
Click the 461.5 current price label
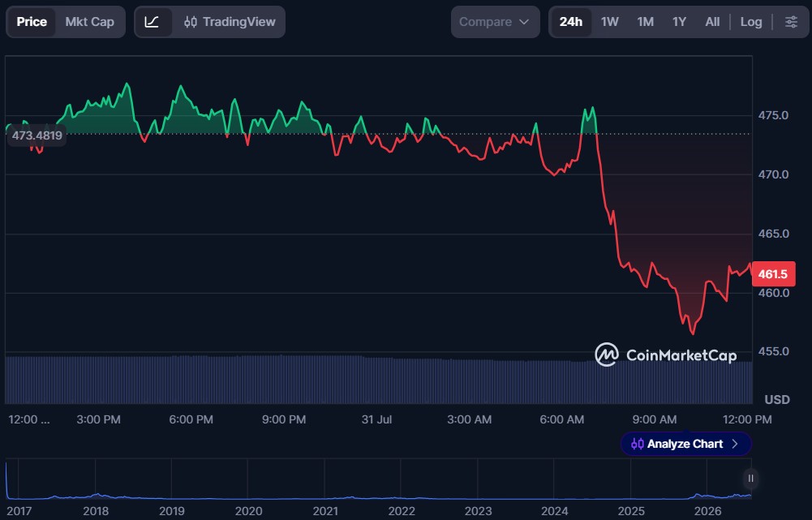coord(773,274)
